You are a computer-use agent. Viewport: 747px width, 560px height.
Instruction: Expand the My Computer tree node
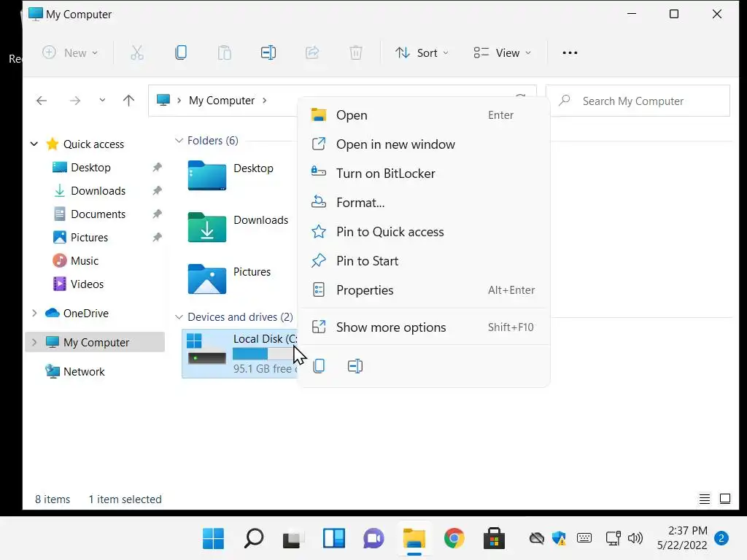[34, 342]
